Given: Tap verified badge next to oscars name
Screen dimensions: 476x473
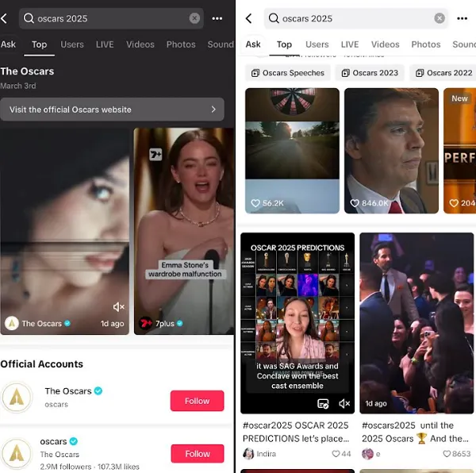Looking at the screenshot, I should click(x=74, y=440).
